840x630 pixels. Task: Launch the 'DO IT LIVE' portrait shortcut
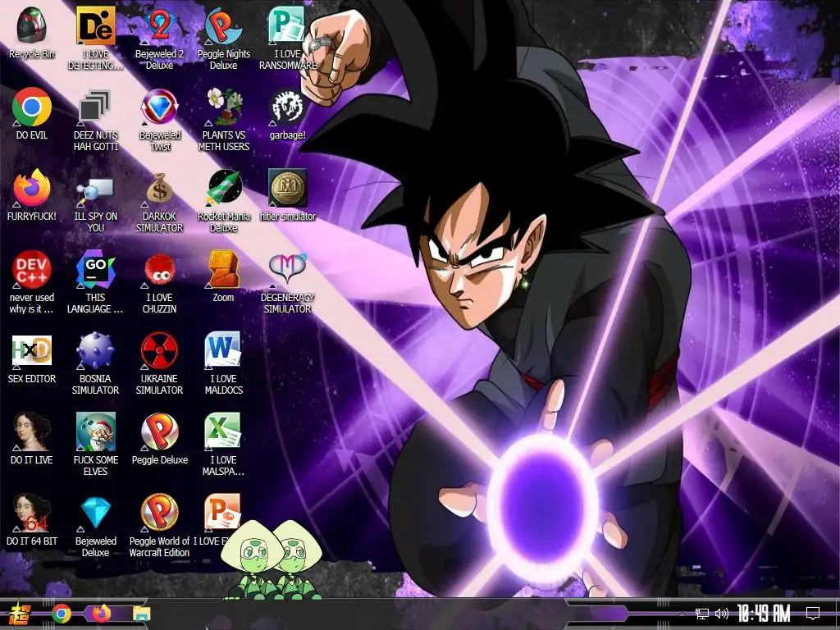click(x=32, y=440)
